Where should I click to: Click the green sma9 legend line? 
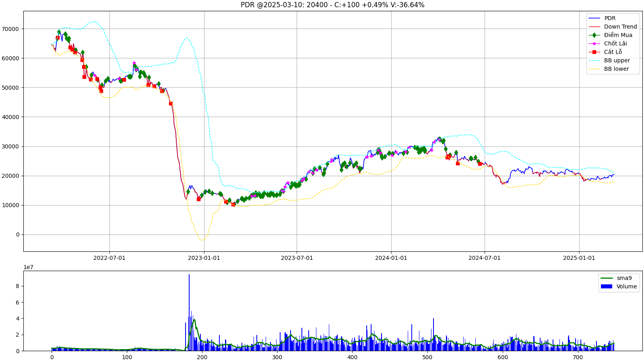click(606, 278)
